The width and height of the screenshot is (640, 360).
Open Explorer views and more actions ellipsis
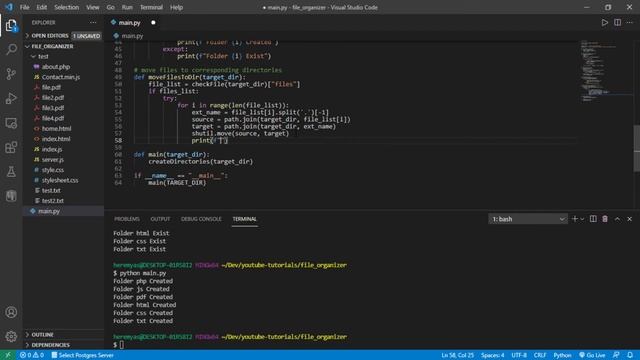(93, 22)
